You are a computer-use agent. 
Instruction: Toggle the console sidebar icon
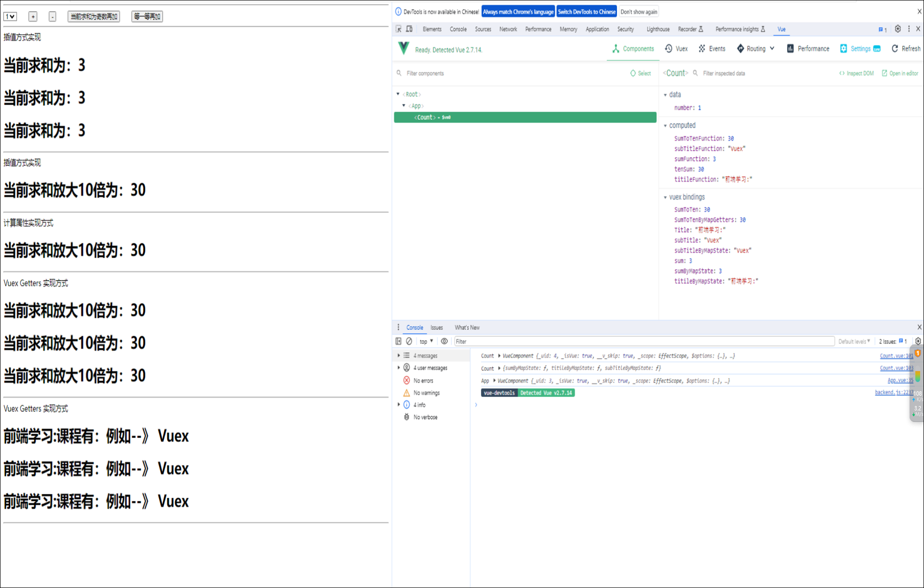pos(398,341)
